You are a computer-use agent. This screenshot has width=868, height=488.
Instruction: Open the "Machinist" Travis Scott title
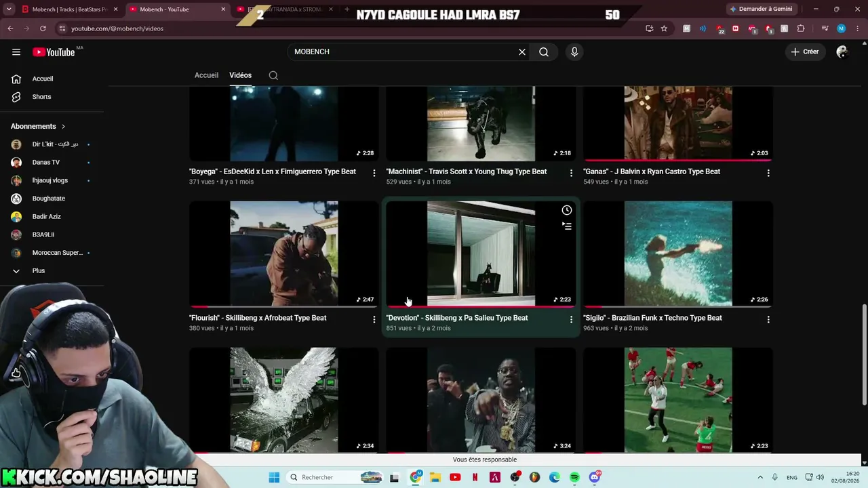click(467, 171)
